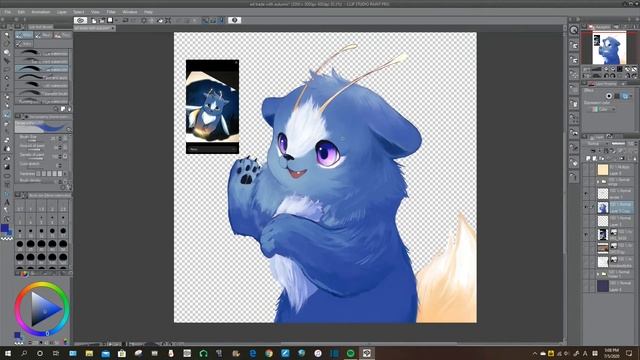The height and width of the screenshot is (360, 640).
Task: Select the Correct line tool
Action: tap(7, 218)
